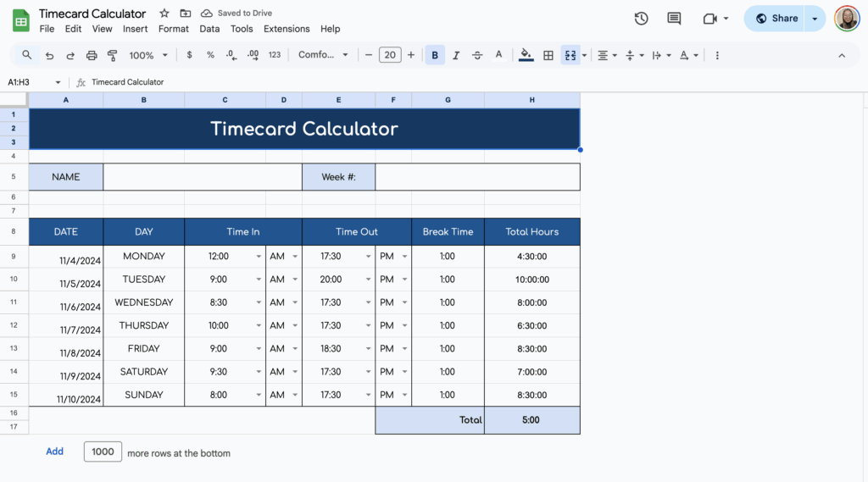Open the Data menu

[209, 29]
